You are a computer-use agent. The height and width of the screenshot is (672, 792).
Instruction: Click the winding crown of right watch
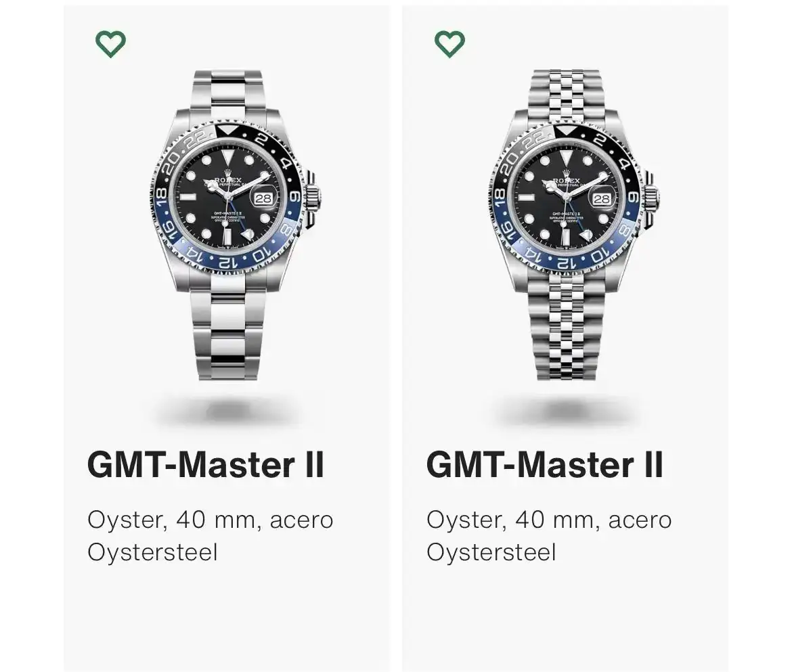click(x=651, y=199)
